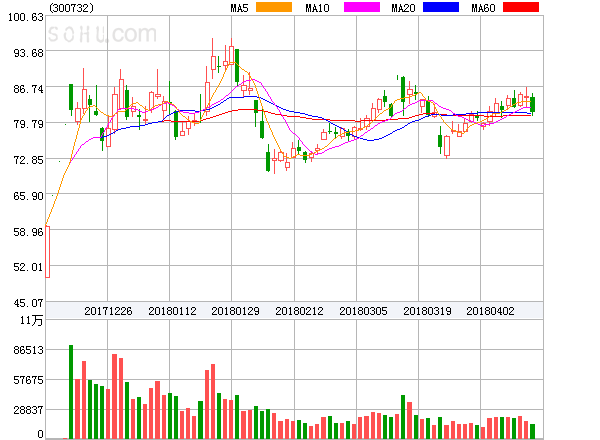600x440 pixels.
Task: Click the 93.68 price axis label
Action: [x=29, y=53]
